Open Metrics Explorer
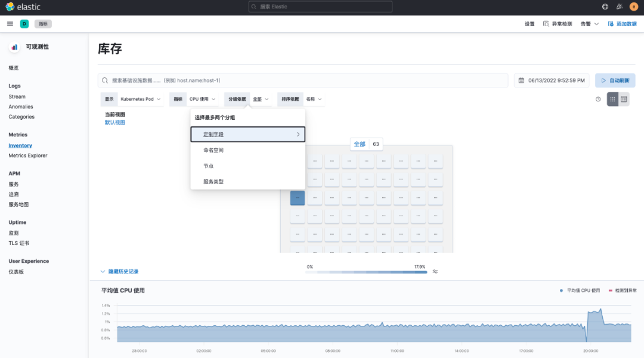This screenshot has width=644, height=358. point(28,155)
